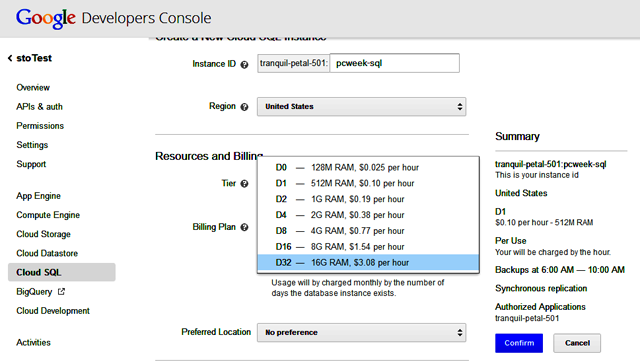Open Permissions in the sidebar
Screen dimensions: 640x364
click(40, 126)
